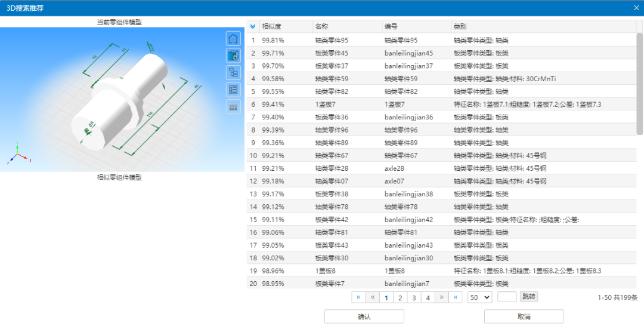Select row with banleilingjian42
644x326 pixels.
point(441,220)
